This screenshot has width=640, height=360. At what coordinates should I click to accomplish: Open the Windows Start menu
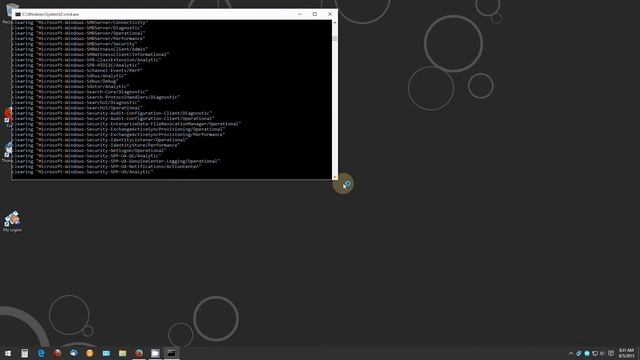(x=8, y=353)
